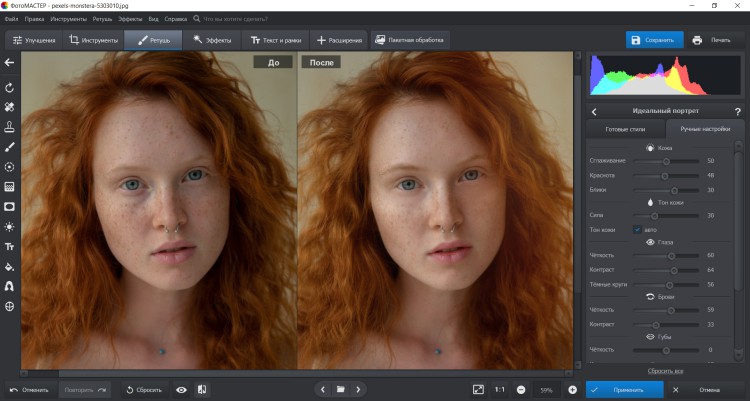
Task: Click the 'Применить' button
Action: (626, 389)
